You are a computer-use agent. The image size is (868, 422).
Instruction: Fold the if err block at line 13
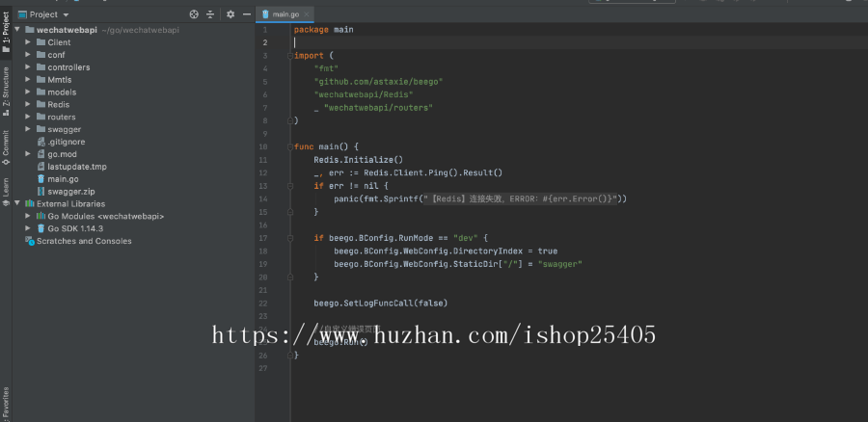(289, 186)
